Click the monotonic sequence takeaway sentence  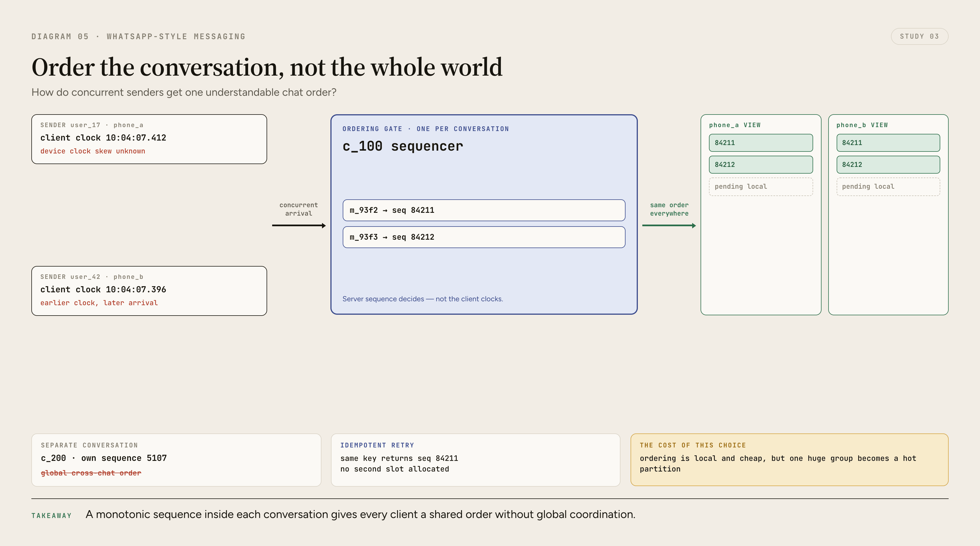(x=360, y=514)
